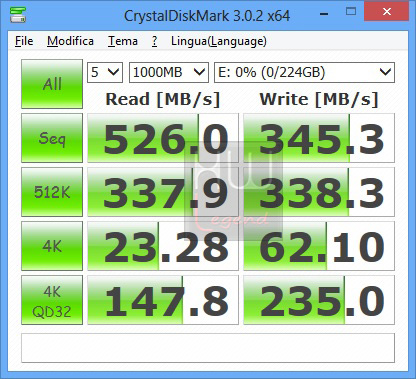Open the Tema menu
The image size is (416, 379).
[123, 41]
